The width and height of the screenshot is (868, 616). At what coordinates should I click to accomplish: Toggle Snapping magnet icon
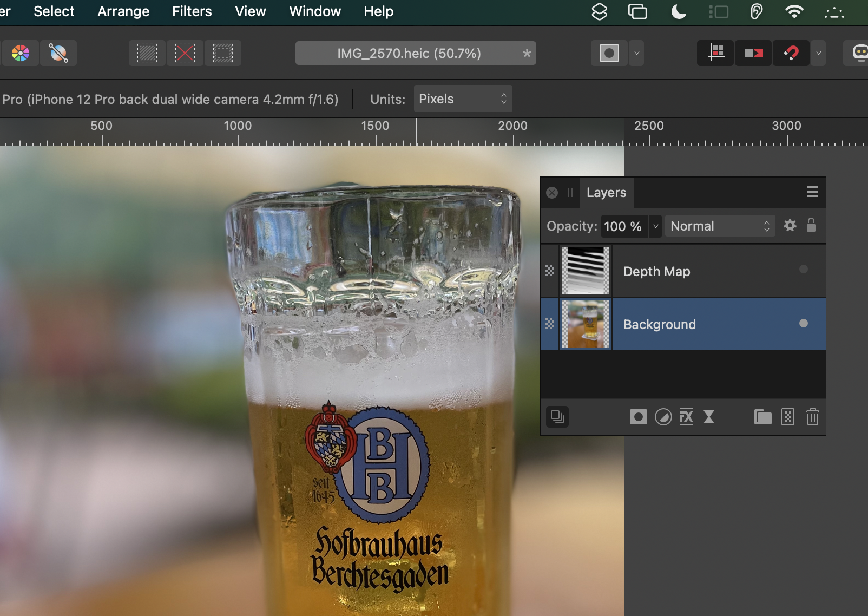click(x=791, y=53)
